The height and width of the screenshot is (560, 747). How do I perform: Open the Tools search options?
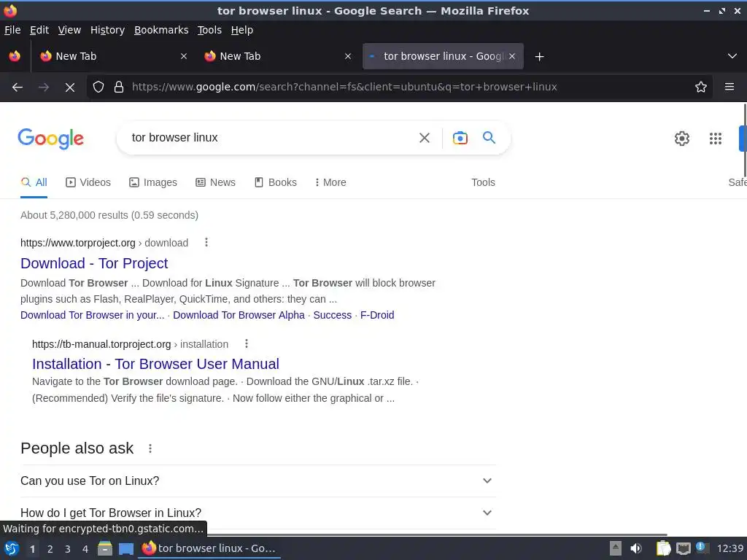coord(483,182)
